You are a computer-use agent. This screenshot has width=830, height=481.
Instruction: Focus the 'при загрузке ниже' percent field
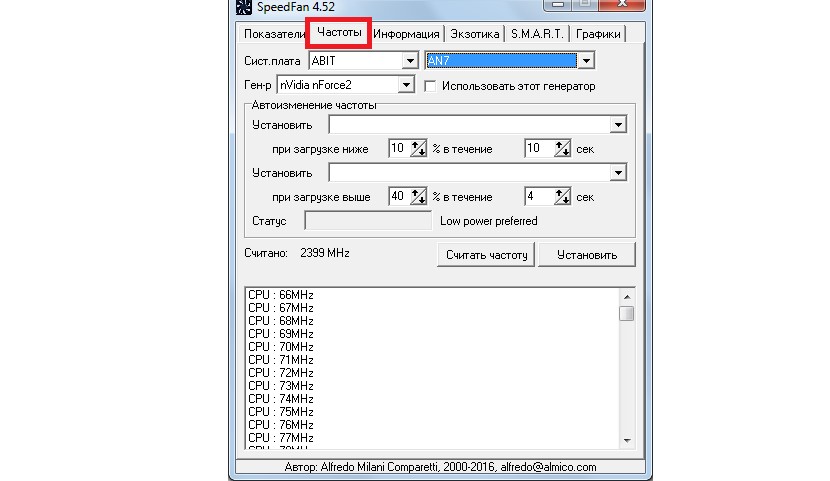click(400, 149)
